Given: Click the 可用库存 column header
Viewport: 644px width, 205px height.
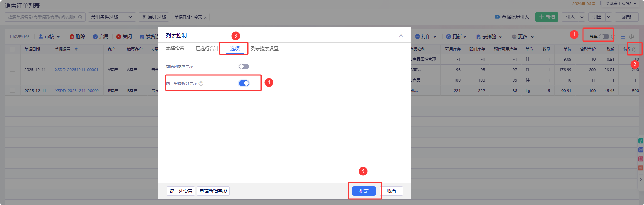Looking at the screenshot, I should [453, 49].
